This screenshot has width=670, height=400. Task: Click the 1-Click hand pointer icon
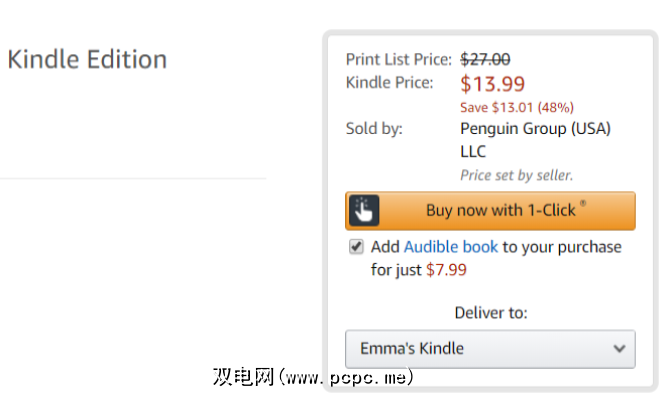(365, 210)
